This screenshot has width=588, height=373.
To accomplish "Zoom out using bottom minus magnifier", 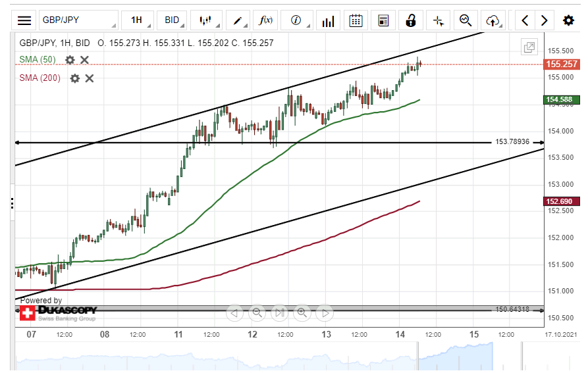I will coord(257,312).
